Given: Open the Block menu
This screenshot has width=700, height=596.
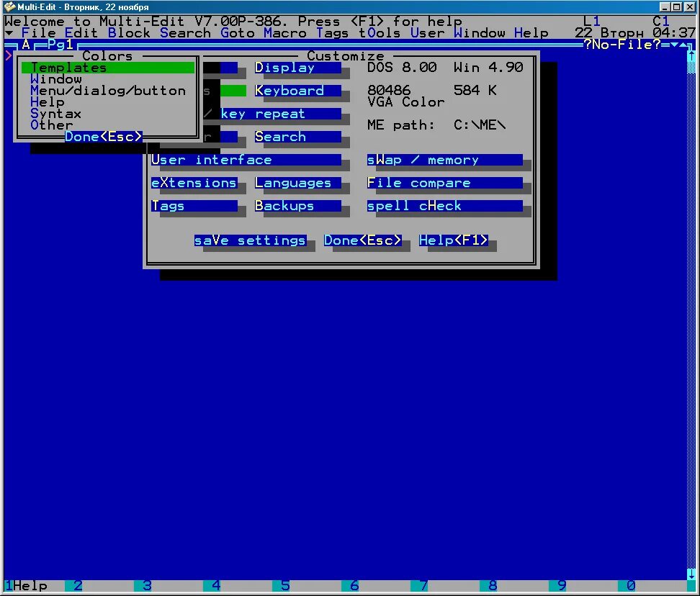Looking at the screenshot, I should (129, 33).
